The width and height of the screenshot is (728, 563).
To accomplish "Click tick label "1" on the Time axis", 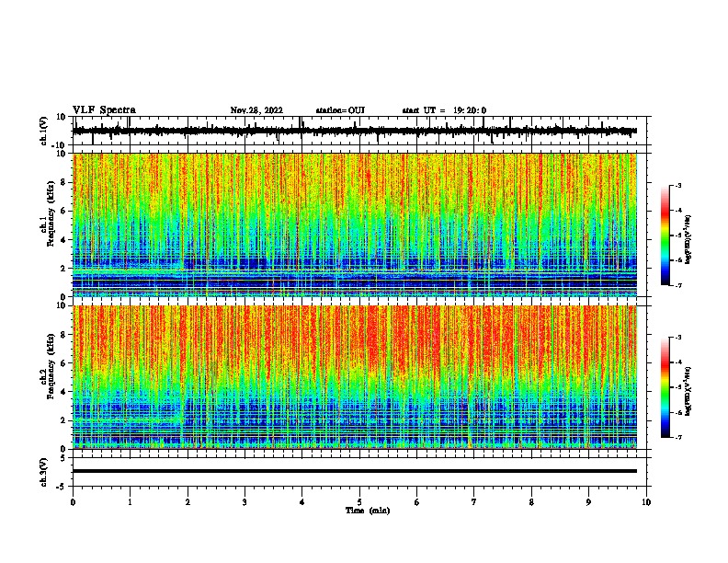I will pyautogui.click(x=130, y=502).
